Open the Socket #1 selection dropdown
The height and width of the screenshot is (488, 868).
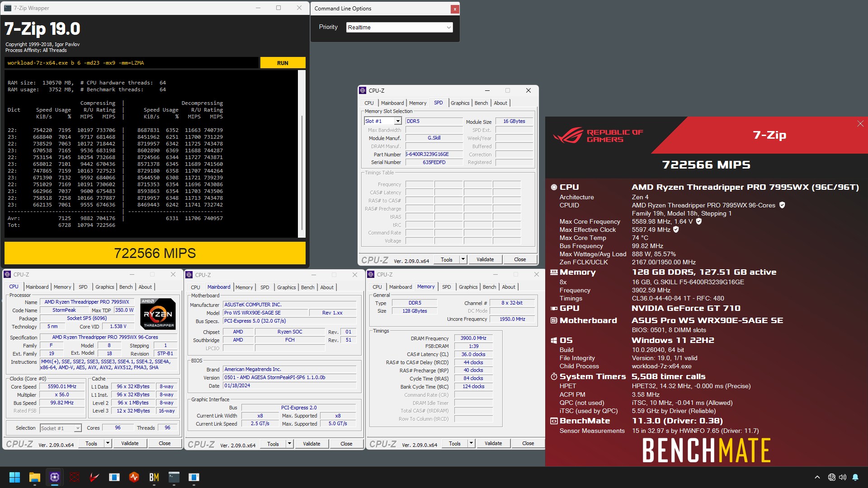click(x=61, y=428)
